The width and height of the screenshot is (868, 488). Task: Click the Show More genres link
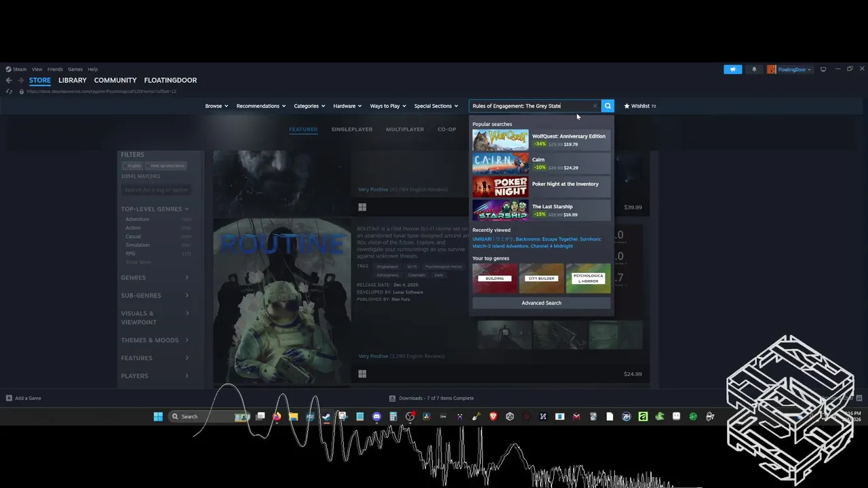(138, 262)
